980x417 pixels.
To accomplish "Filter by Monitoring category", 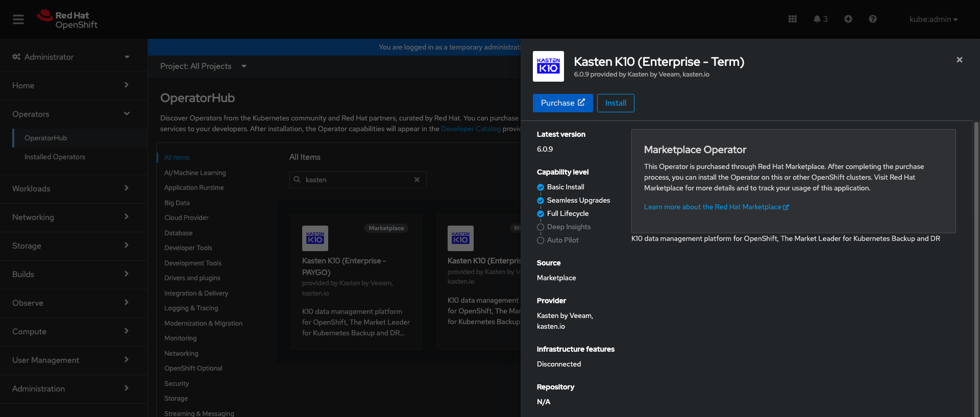I will [x=181, y=338].
